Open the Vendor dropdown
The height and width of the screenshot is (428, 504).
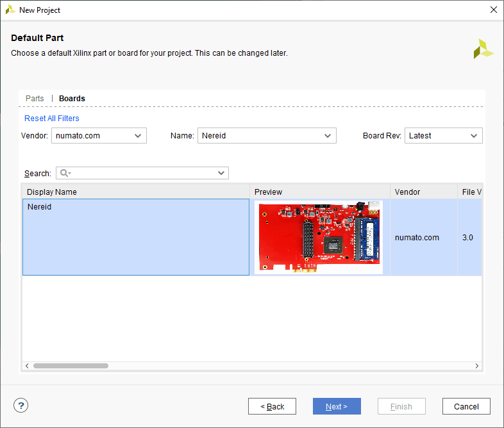[x=99, y=136]
